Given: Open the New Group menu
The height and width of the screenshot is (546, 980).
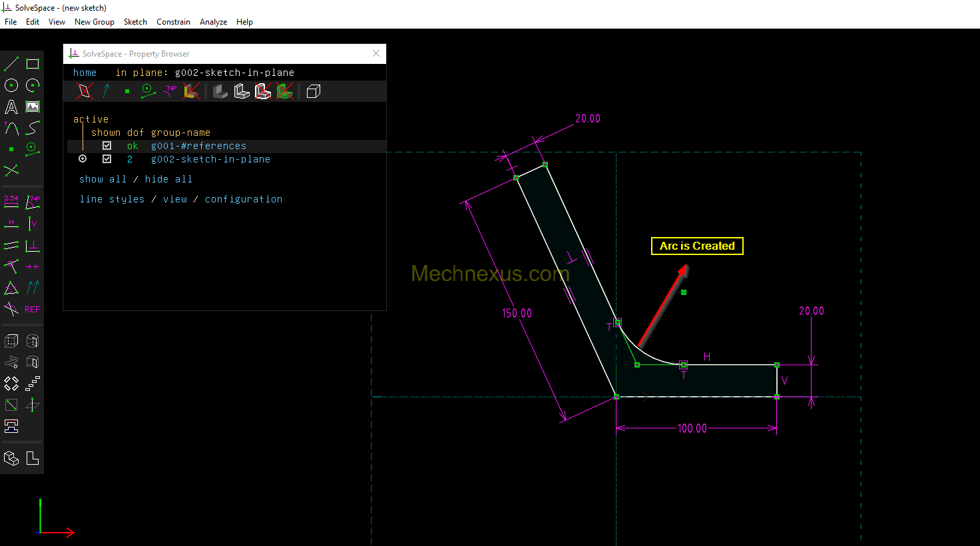Looking at the screenshot, I should (x=94, y=22).
